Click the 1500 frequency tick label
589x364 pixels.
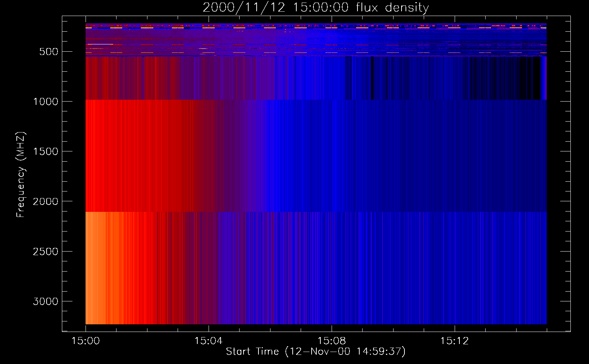(46, 151)
